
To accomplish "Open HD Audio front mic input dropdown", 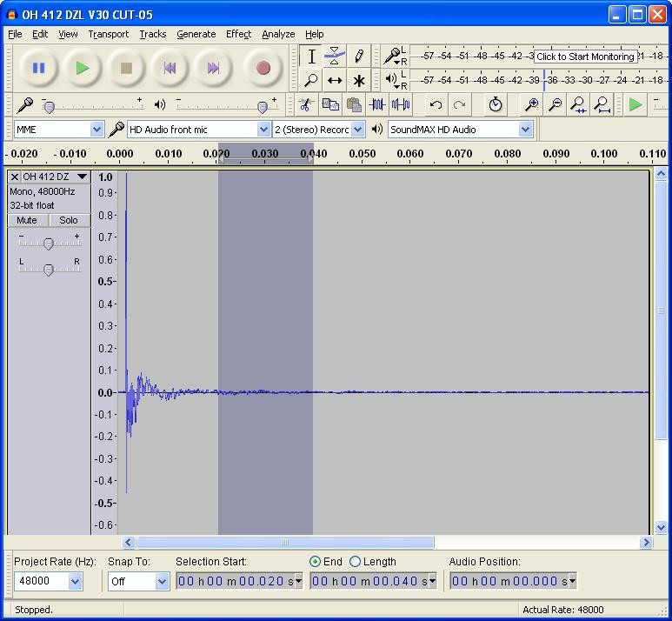I will coord(263,130).
